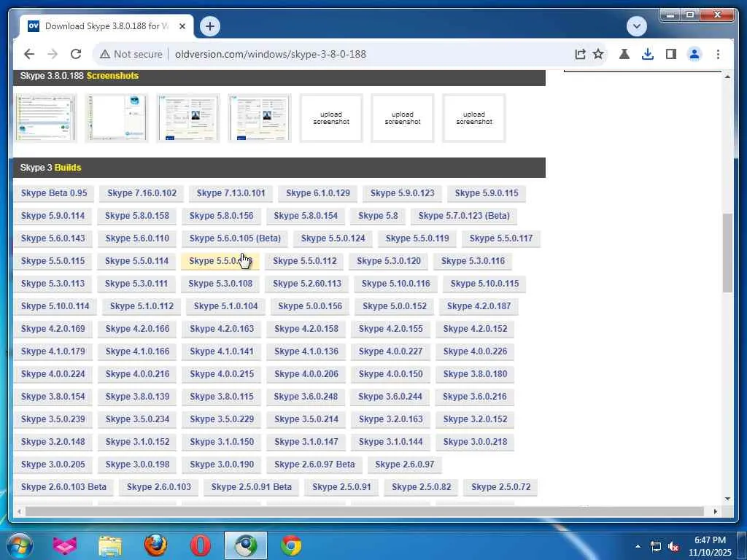Image resolution: width=747 pixels, height=560 pixels.
Task: Click the address bar URL
Action: pos(270,54)
